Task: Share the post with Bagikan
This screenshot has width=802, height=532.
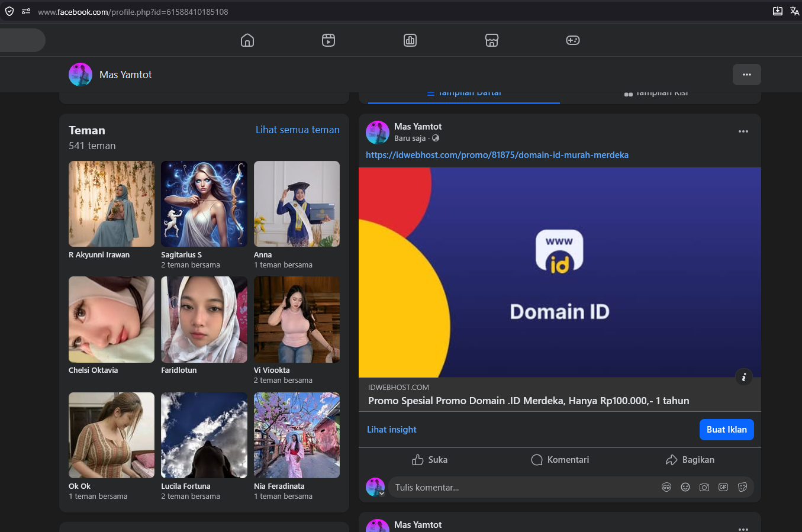Action: tap(690, 460)
